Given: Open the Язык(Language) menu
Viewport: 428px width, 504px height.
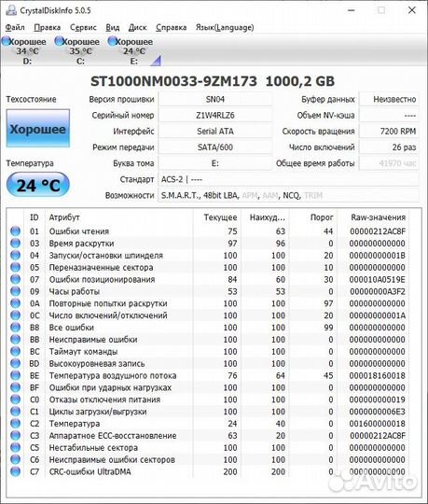Looking at the screenshot, I should coord(225,27).
